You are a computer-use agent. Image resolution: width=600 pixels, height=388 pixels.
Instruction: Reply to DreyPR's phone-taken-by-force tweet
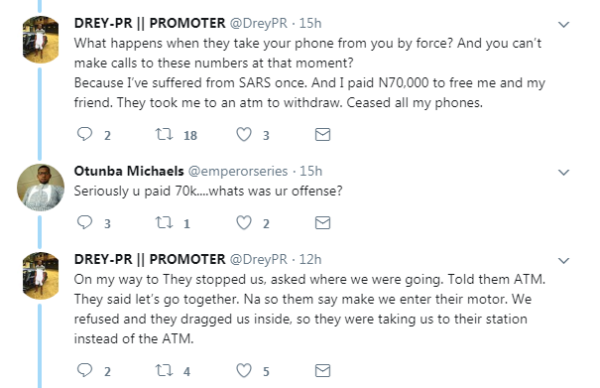tap(85, 134)
